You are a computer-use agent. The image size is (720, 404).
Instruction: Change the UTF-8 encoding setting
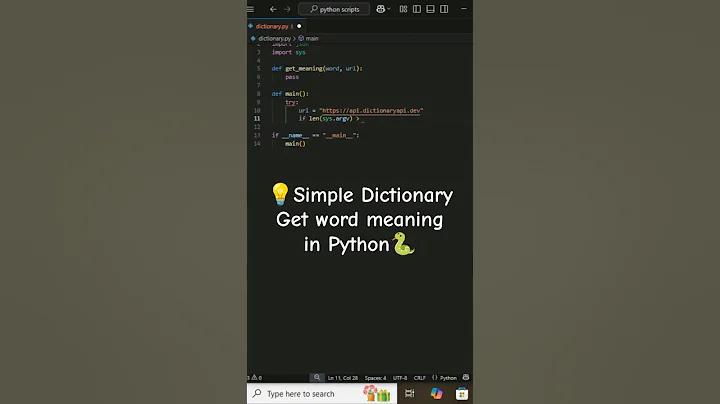[x=400, y=378]
